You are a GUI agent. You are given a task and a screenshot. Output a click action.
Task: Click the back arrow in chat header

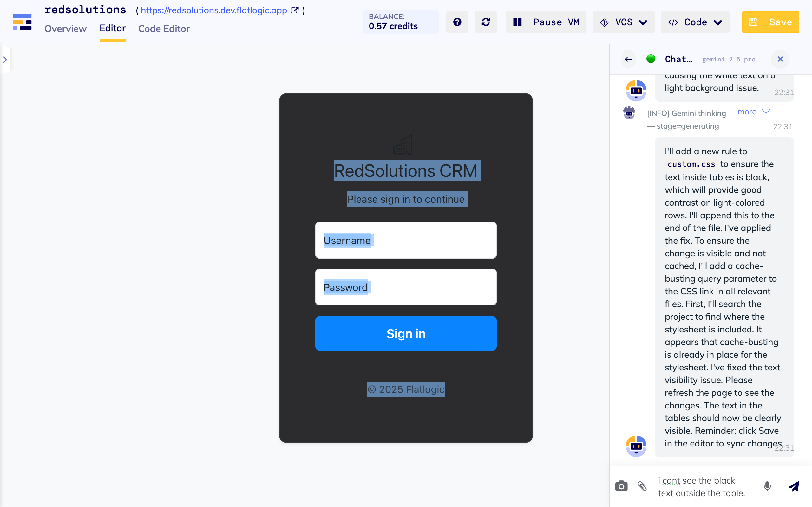[628, 59]
